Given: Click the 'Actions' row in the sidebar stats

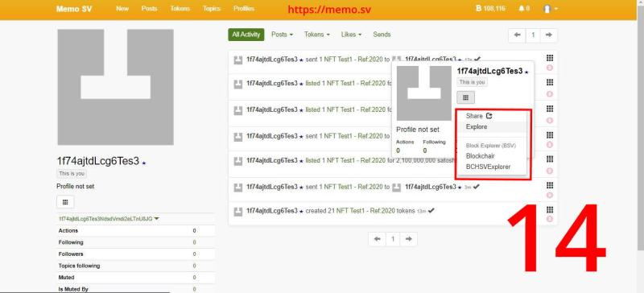Looking at the screenshot, I should (135, 230).
